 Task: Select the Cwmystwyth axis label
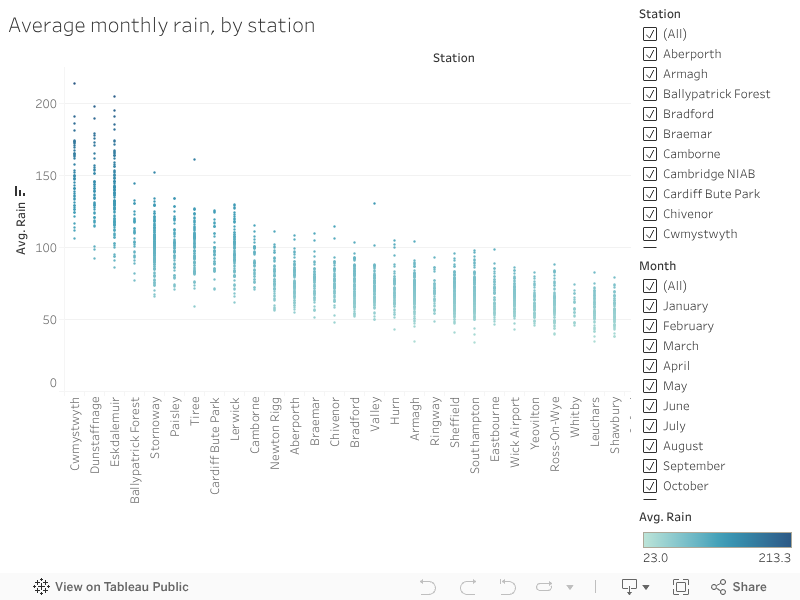(x=74, y=434)
